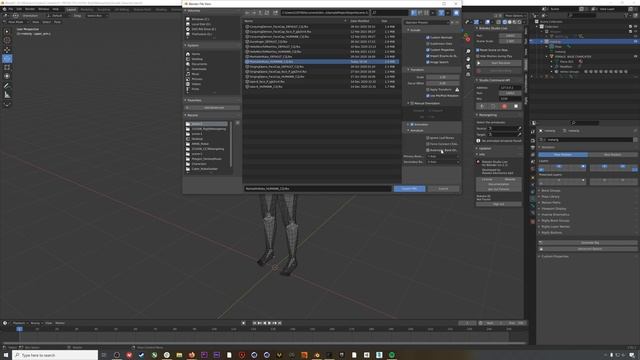This screenshot has width=640, height=360.
Task: Click white stop icon in Rokoko command row
Action: click(516, 106)
